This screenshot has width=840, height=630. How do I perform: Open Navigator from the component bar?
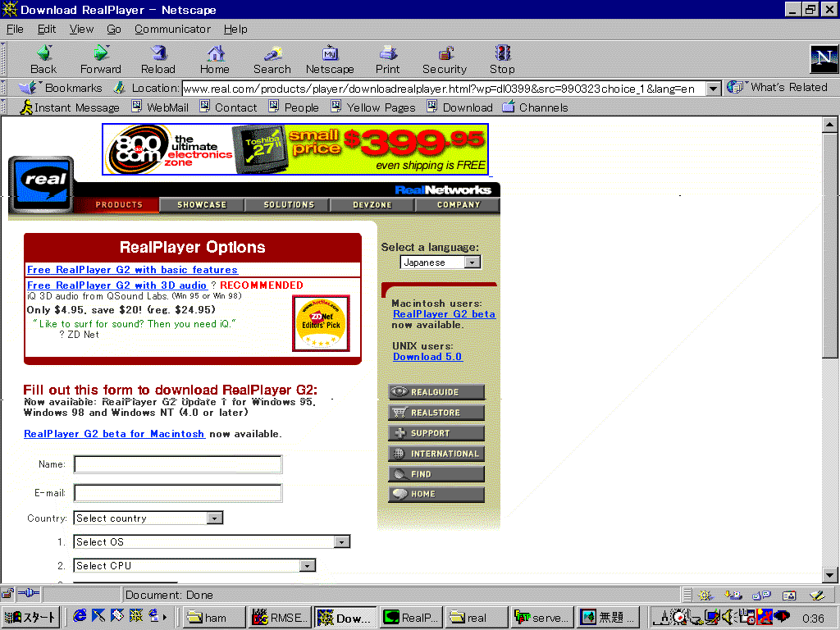[x=705, y=595]
